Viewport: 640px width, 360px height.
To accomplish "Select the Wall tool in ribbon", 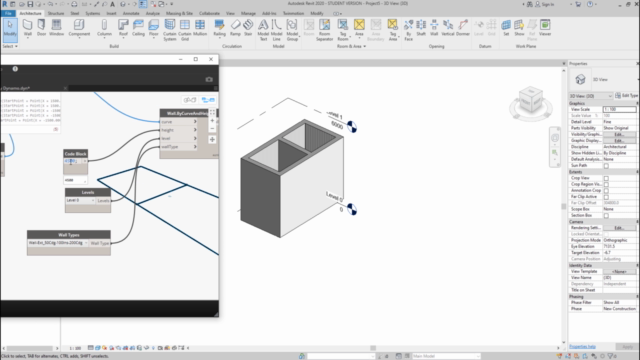I will (x=27, y=28).
